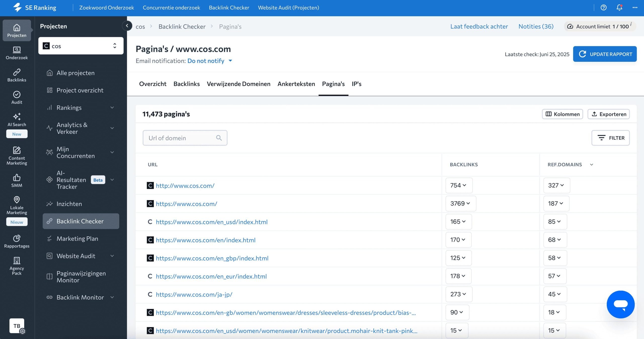Open the support chat bubble

point(620,304)
